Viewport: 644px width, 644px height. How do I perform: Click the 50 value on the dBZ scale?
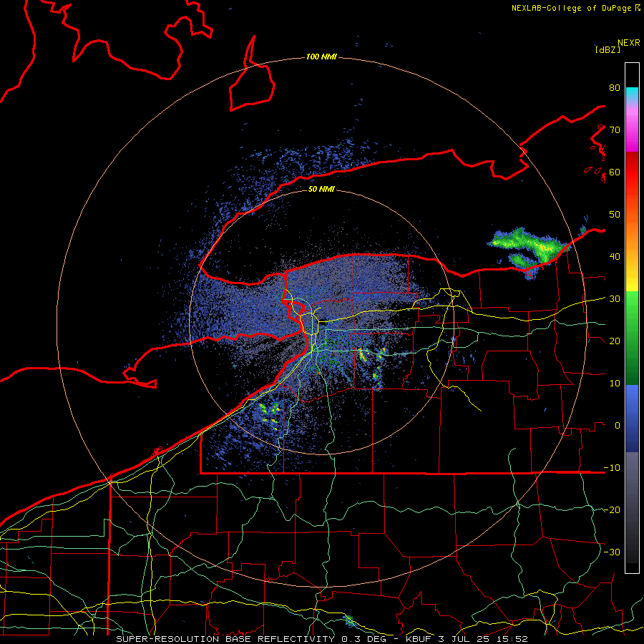pos(615,215)
